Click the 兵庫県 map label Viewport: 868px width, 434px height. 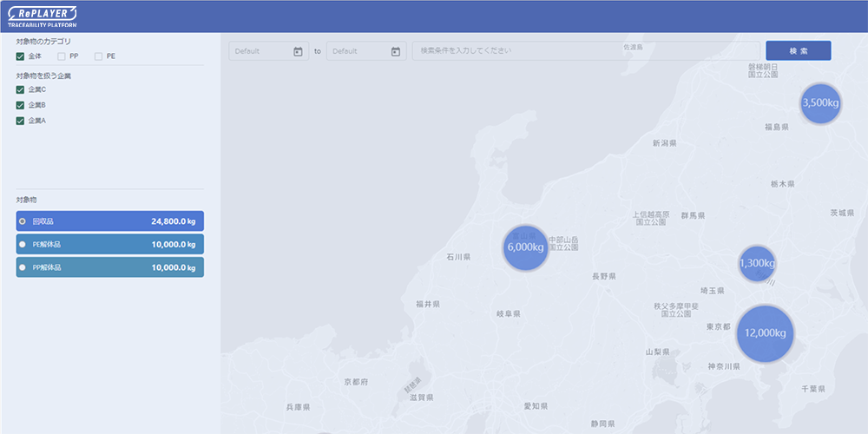tap(298, 407)
